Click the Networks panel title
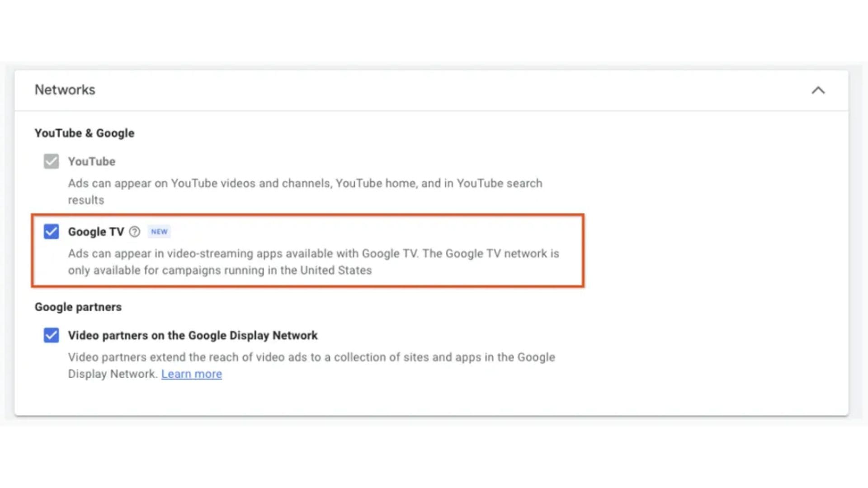 pyautogui.click(x=65, y=90)
